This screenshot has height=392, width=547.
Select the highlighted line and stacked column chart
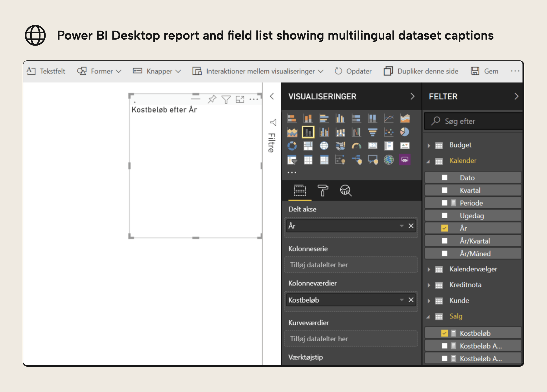tap(308, 132)
